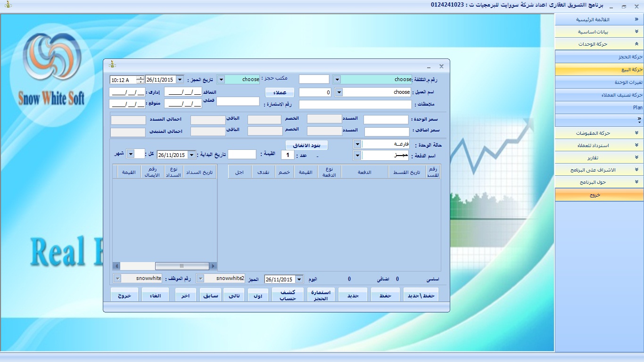644x362 pixels.
Task: Expand the اسم العميل choose dropdown
Action: point(339,92)
